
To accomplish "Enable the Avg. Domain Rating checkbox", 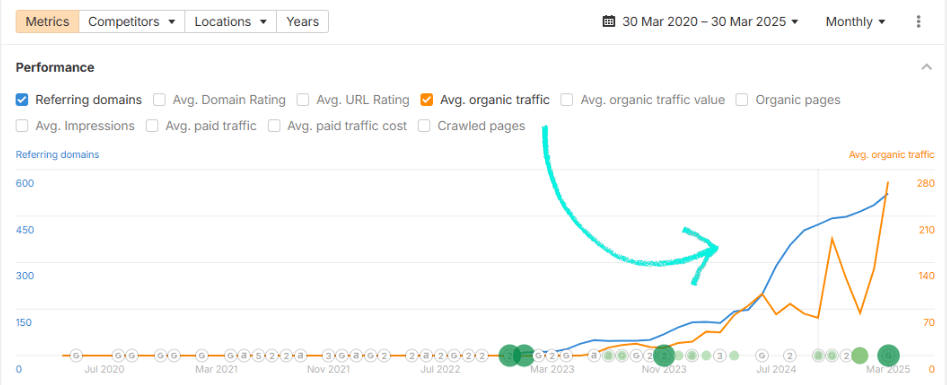I will click(x=159, y=100).
